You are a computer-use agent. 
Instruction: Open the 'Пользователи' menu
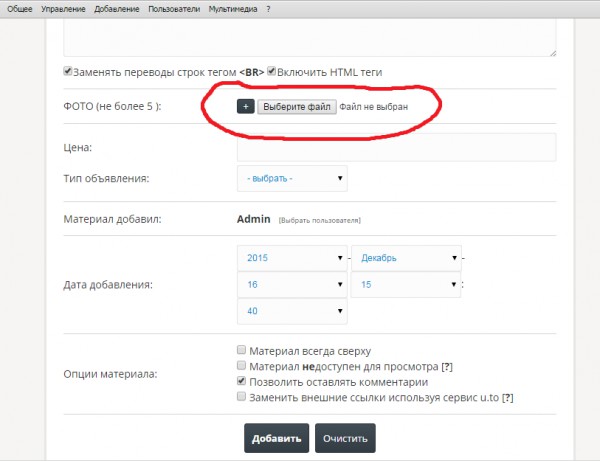coord(174,9)
